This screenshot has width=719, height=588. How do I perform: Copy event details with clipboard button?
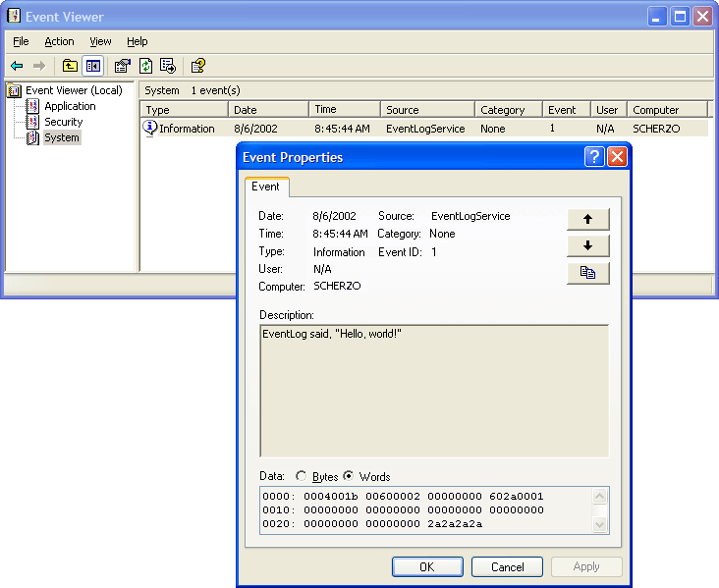[587, 274]
